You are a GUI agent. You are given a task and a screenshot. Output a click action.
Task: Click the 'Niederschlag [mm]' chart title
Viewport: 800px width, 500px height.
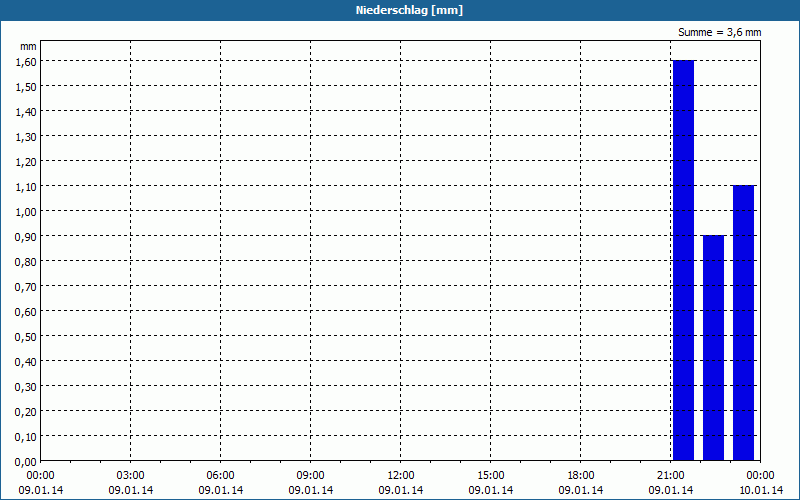tap(409, 10)
